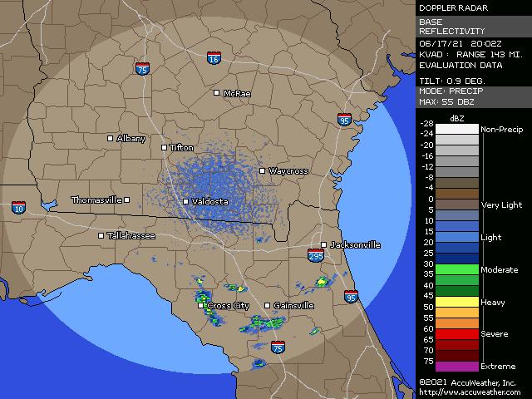532x399 pixels.
Task: Click the Cross City map label
Action: pos(228,306)
